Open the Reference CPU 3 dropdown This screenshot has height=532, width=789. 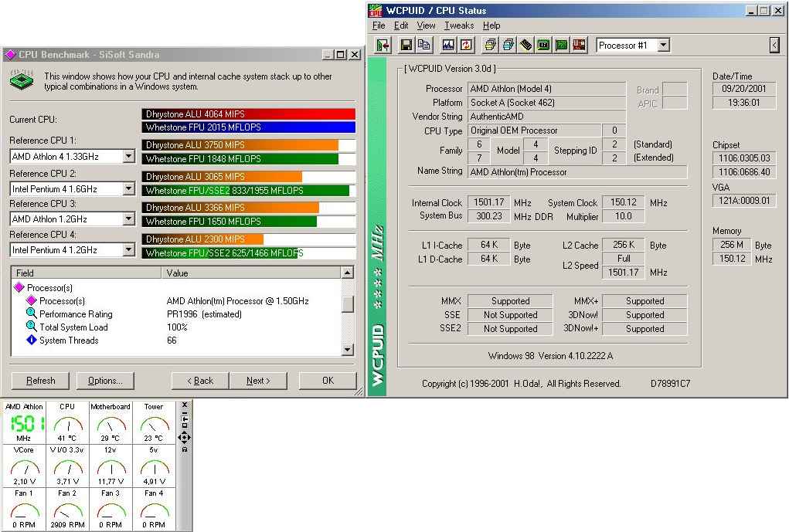tap(129, 219)
